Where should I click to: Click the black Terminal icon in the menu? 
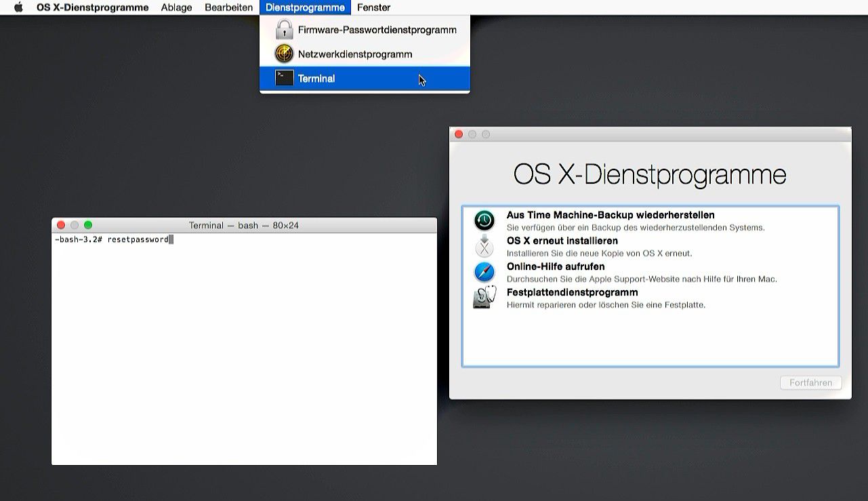tap(284, 78)
